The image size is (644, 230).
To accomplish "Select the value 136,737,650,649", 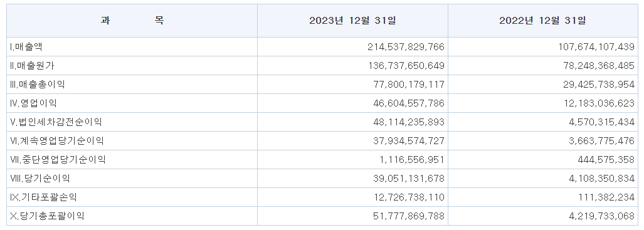I will coord(406,66).
